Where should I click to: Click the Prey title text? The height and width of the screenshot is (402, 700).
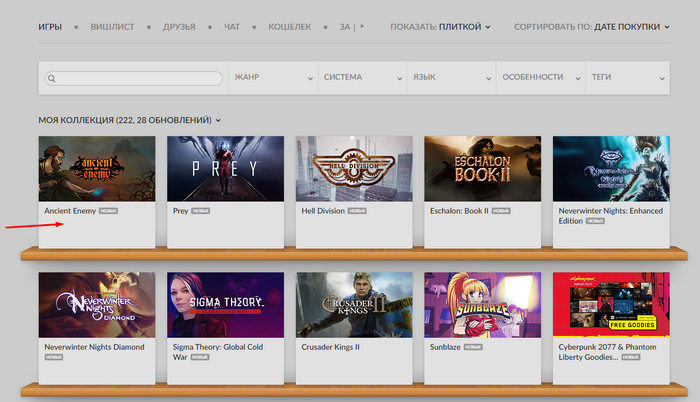coord(180,211)
